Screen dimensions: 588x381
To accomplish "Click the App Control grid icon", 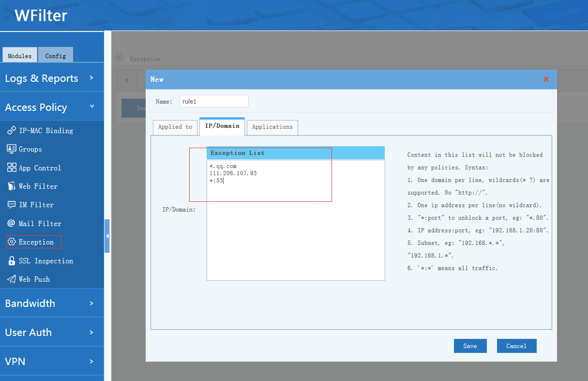I will pyautogui.click(x=12, y=168).
